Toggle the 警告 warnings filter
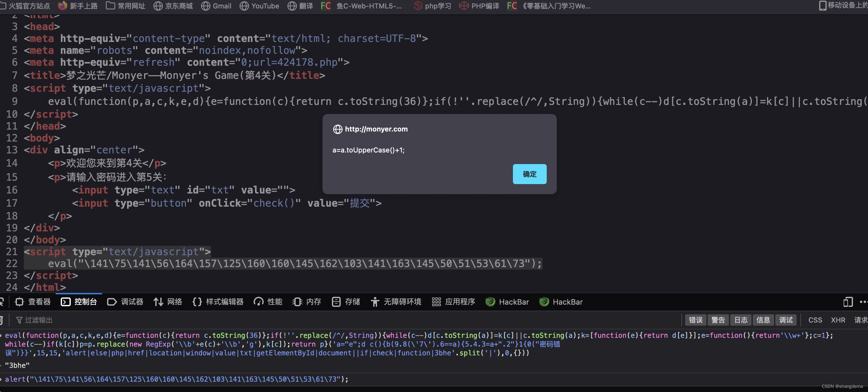This screenshot has width=868, height=392. coord(718,320)
